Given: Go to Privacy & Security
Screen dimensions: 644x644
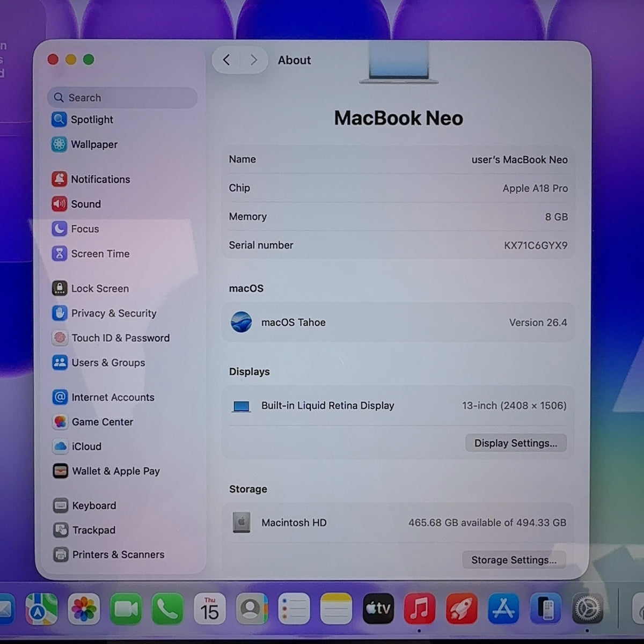Looking at the screenshot, I should [x=105, y=313].
